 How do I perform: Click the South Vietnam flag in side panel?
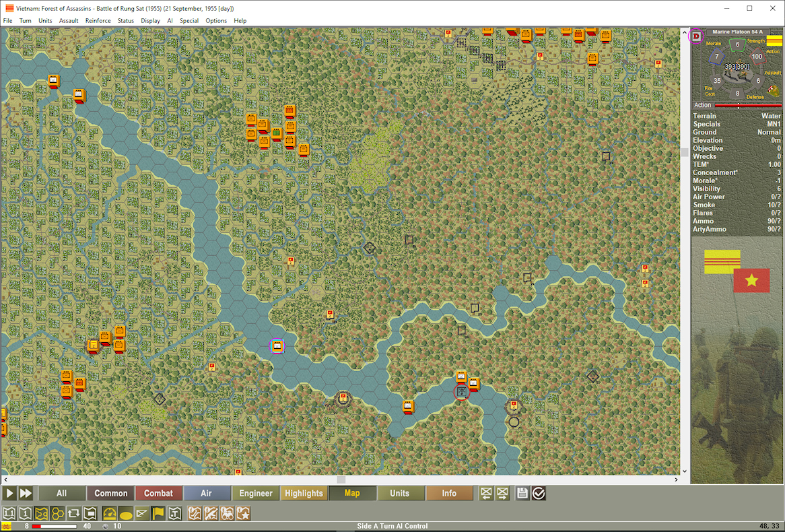click(722, 261)
